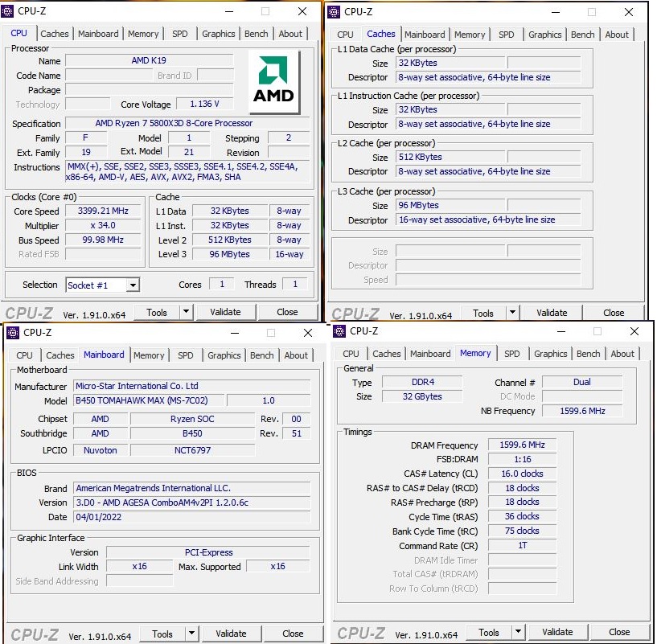Open Caches tab in Mainboard window
Image resolution: width=657 pixels, height=644 pixels.
pos(60,355)
